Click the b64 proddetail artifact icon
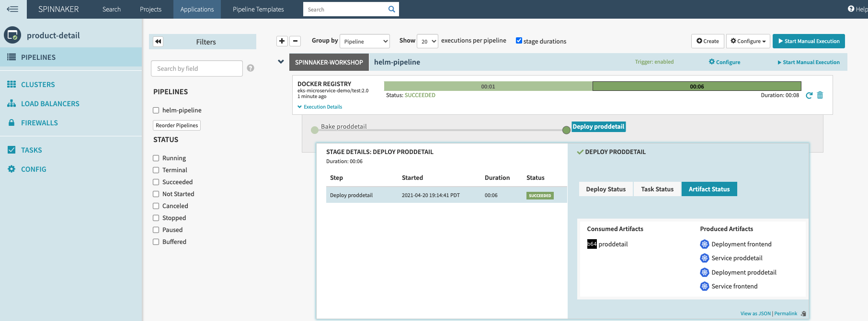Viewport: 868px width, 321px height. 592,244
